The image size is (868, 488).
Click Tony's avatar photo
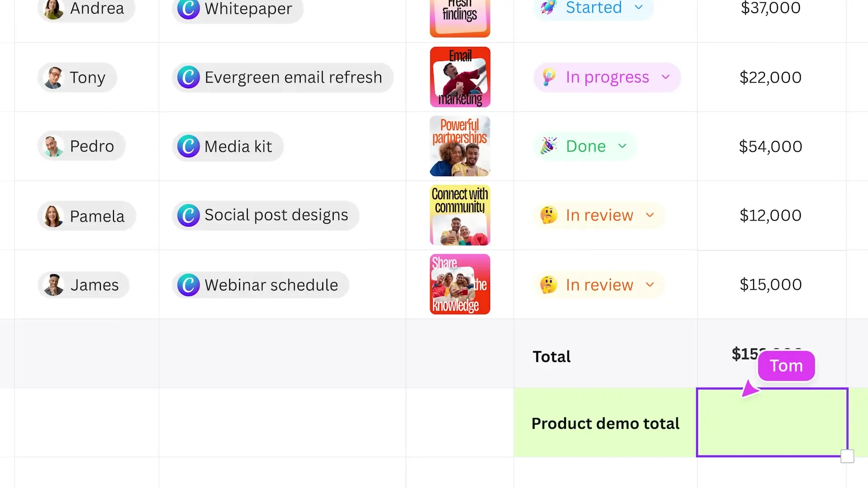pos(54,78)
